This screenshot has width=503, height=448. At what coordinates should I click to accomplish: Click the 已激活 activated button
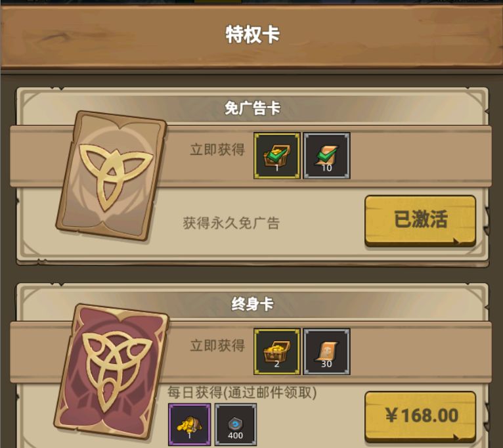[x=420, y=221]
